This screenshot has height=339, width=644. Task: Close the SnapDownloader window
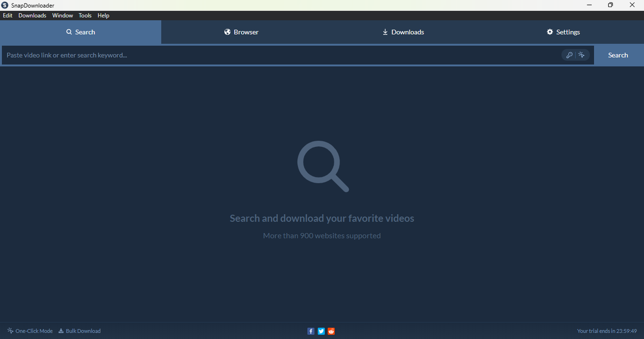[x=632, y=5]
